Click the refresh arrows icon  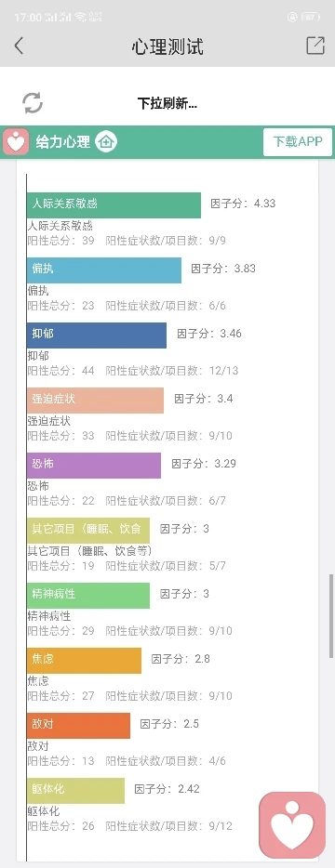tap(33, 102)
